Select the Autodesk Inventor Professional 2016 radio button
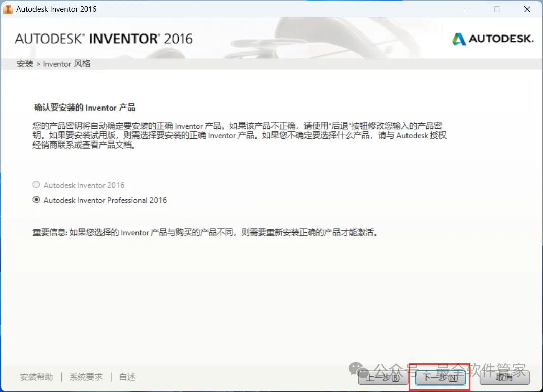Screen dimensions: 543x392 pyautogui.click(x=36, y=200)
